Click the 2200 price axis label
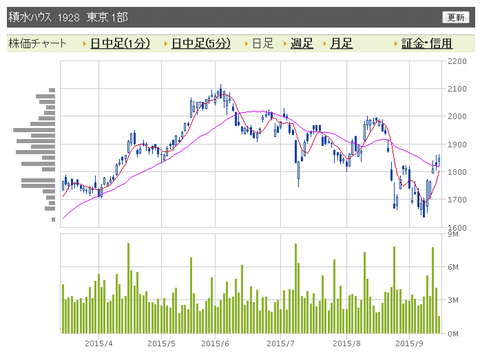Image resolution: width=480 pixels, height=360 pixels. coord(457,61)
